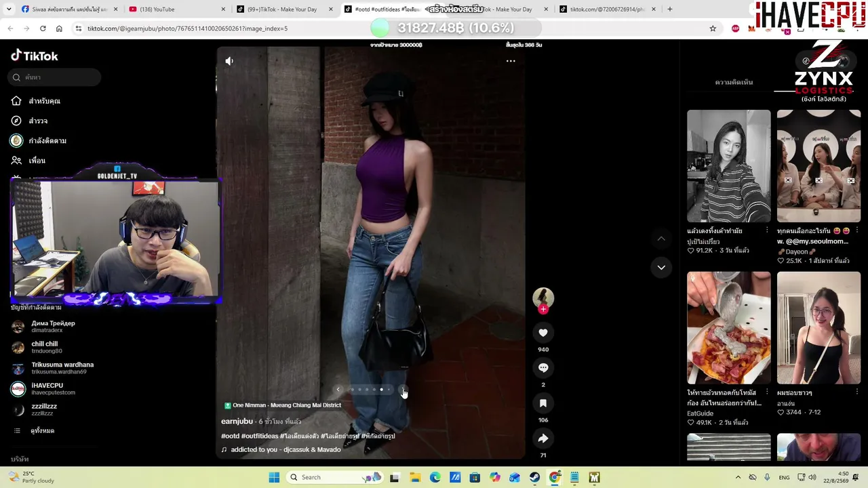Open the striped-shirt selfie video thumbnail
The image size is (868, 488).
[729, 166]
